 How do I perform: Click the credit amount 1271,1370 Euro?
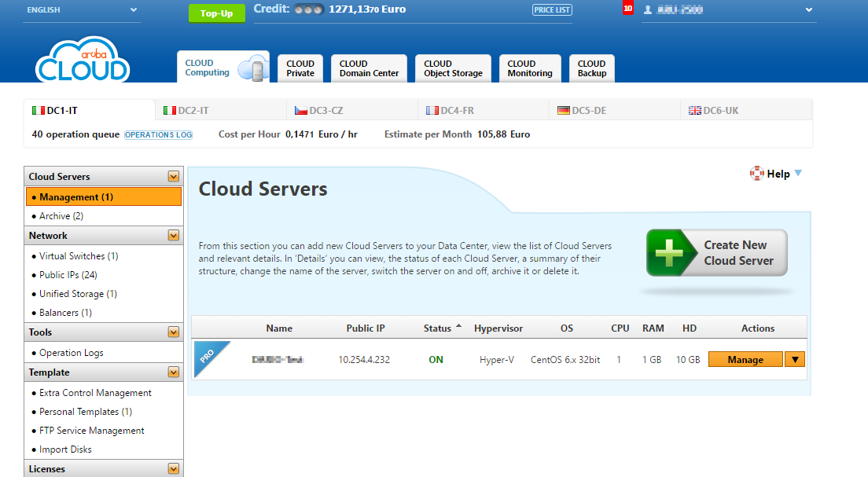click(367, 9)
